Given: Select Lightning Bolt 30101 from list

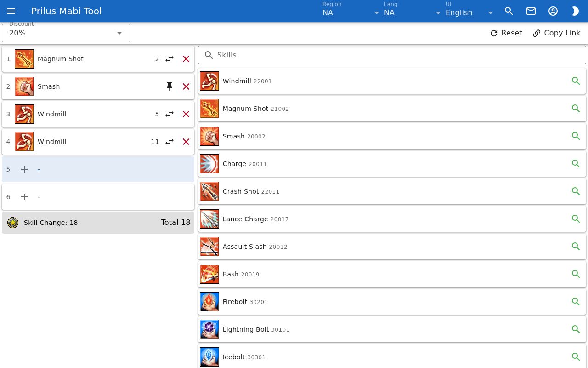Looking at the screenshot, I should [392, 329].
